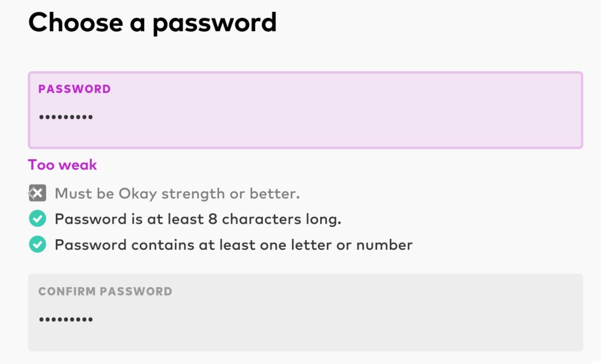This screenshot has width=601, height=364.
Task: Click the word "password" in the page heading
Action: click(x=214, y=22)
